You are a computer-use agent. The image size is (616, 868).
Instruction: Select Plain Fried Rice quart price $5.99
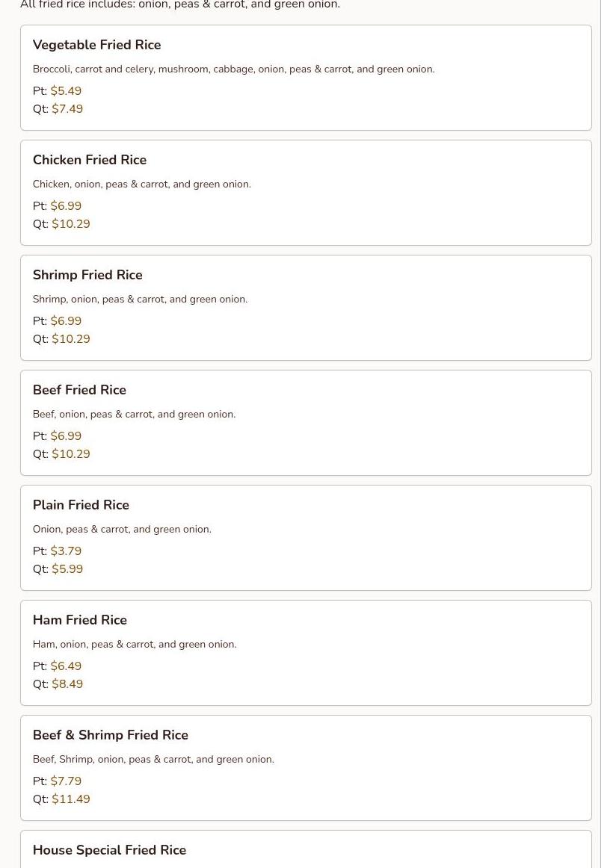[x=67, y=569]
